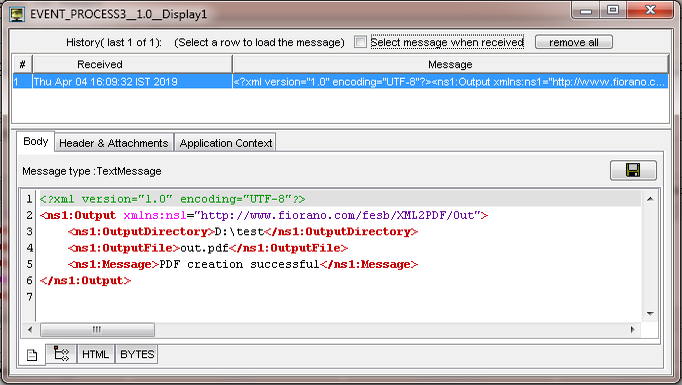Viewport: 682px width, 385px height.
Task: Switch to plain text view icon
Action: coord(32,355)
